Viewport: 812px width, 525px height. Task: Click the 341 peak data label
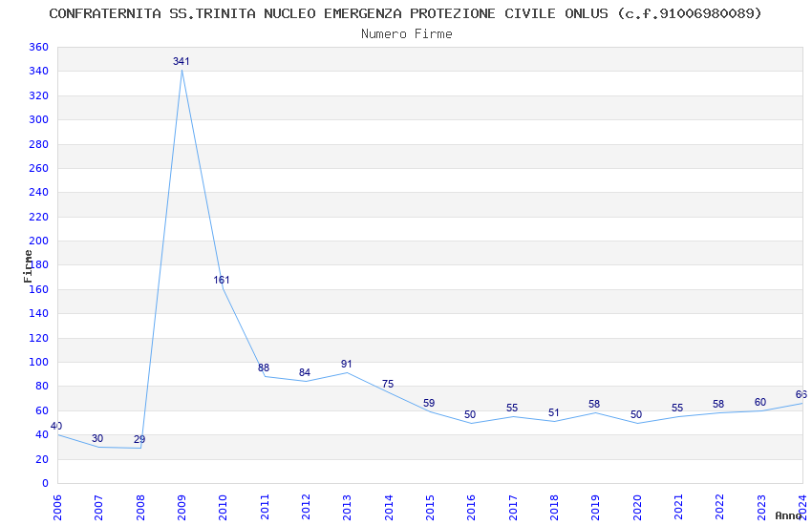tap(182, 61)
